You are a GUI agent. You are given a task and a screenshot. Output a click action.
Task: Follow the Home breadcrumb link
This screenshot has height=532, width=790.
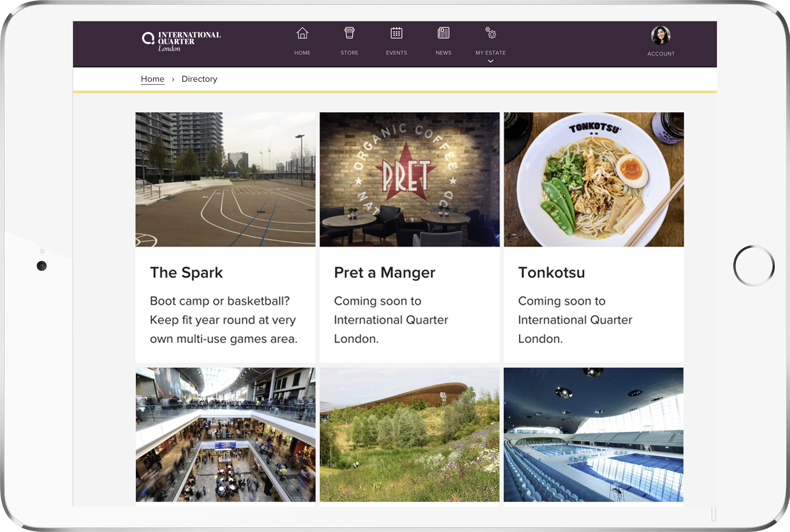click(x=152, y=79)
